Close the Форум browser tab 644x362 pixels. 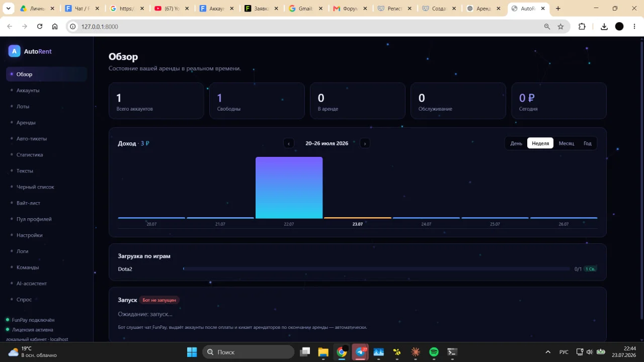[365, 9]
